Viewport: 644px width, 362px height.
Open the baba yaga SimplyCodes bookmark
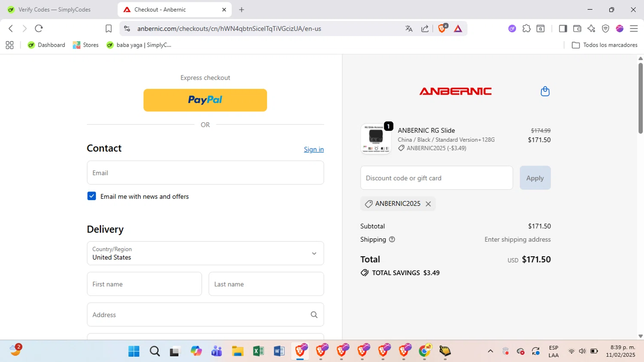139,45
